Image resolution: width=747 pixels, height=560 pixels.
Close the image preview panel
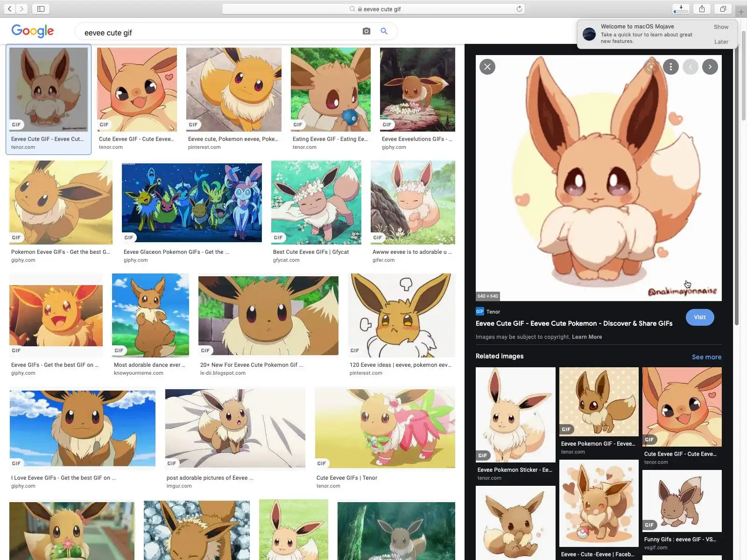point(487,67)
